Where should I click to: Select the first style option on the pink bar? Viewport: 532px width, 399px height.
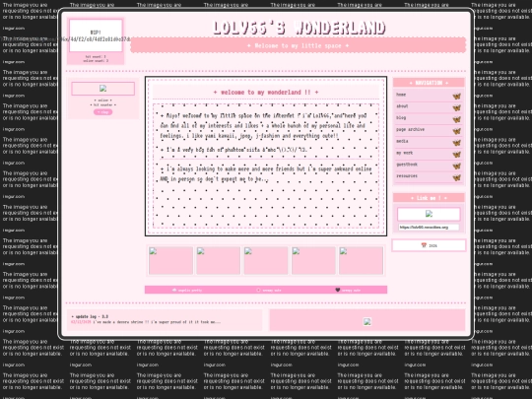187,290
